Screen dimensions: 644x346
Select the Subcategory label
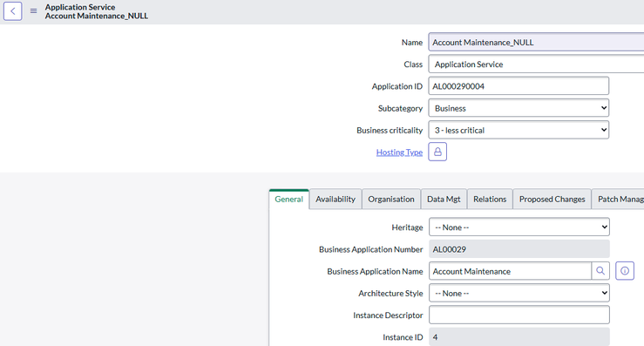(400, 108)
